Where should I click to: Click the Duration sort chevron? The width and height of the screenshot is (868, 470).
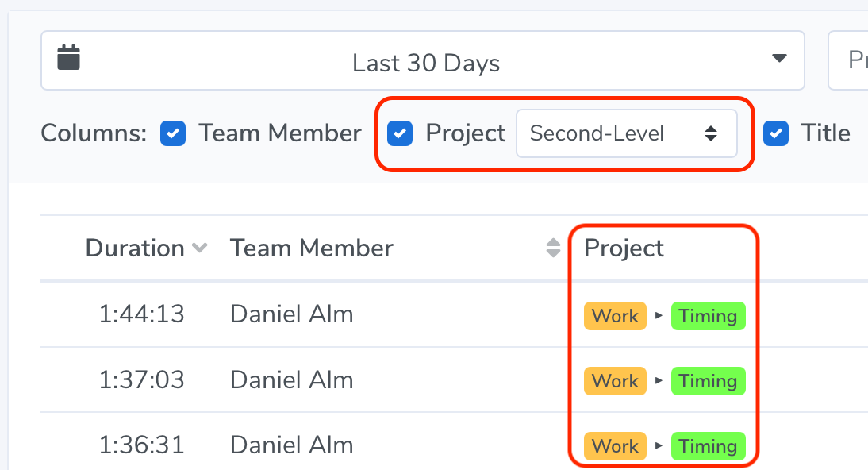[199, 248]
